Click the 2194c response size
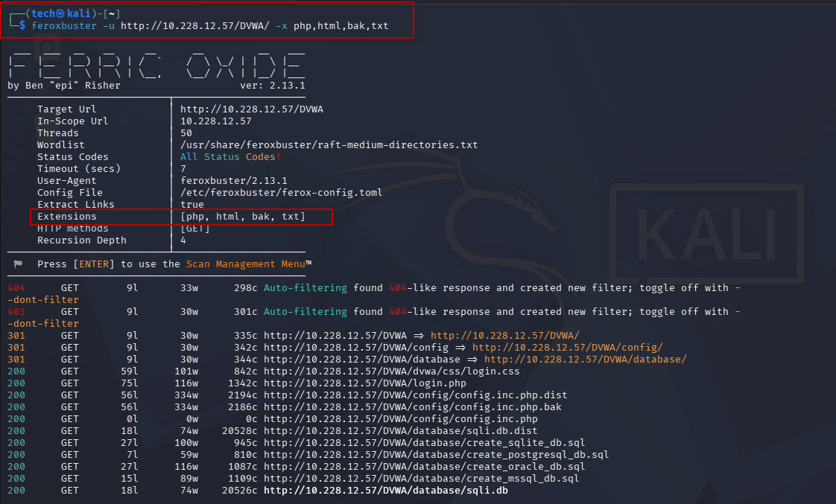Screen dimensions: 836x504 tap(243, 395)
